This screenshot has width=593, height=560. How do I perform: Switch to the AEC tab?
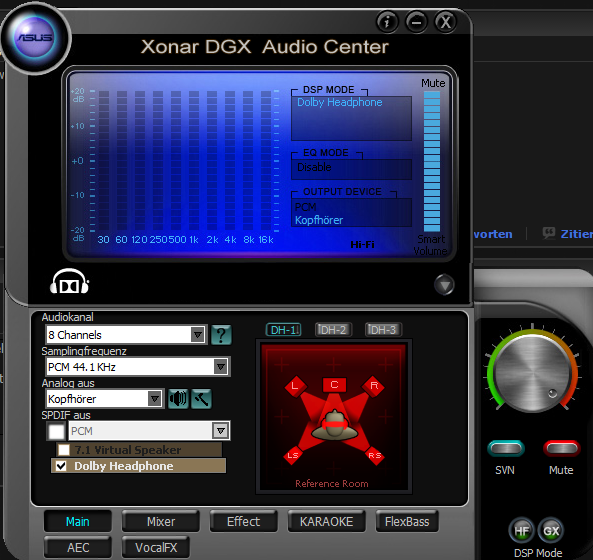(78, 547)
